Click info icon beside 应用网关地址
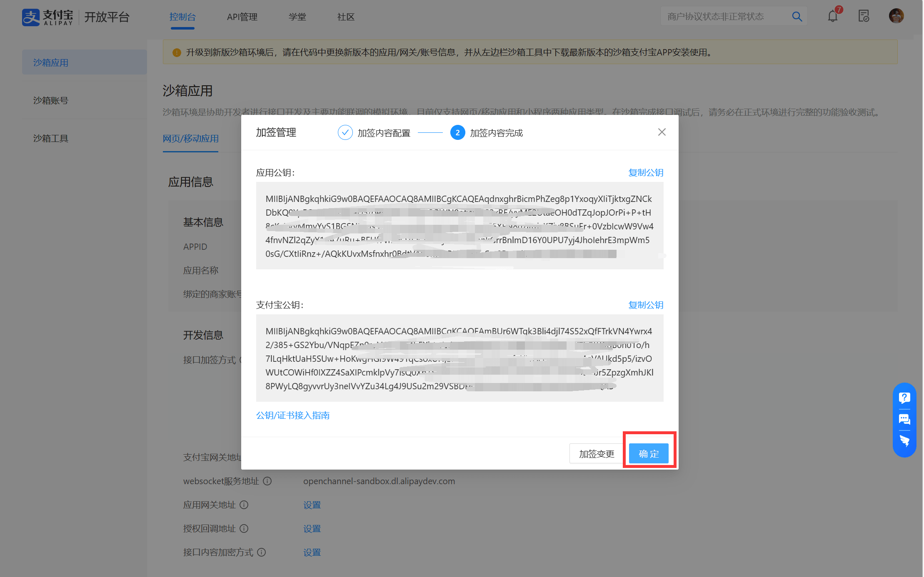This screenshot has height=577, width=924. pos(244,505)
